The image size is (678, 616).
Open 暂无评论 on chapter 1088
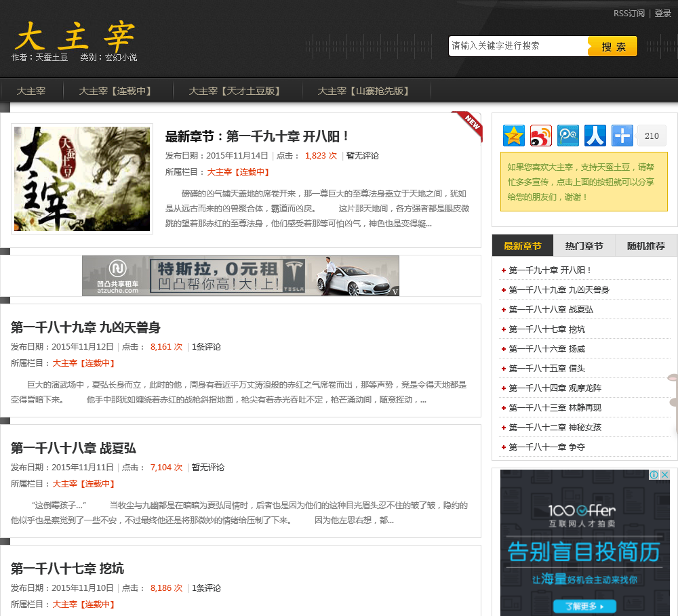click(x=208, y=468)
